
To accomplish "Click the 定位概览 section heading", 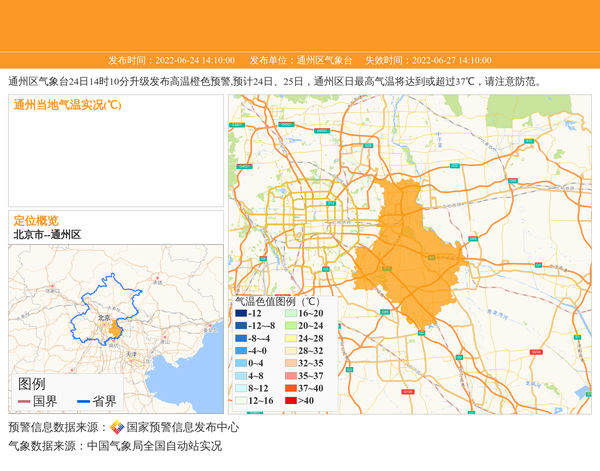I will tap(36, 220).
